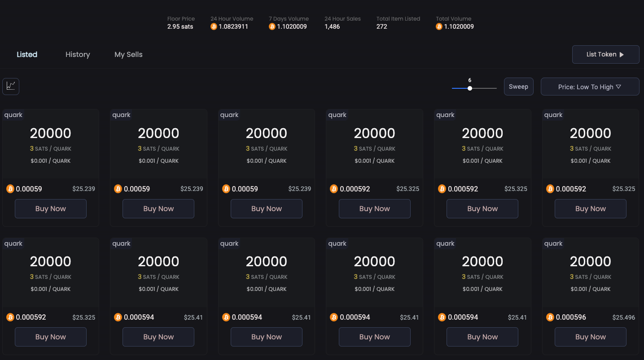Click the List Token button
Image resolution: width=644 pixels, height=360 pixels.
point(605,54)
